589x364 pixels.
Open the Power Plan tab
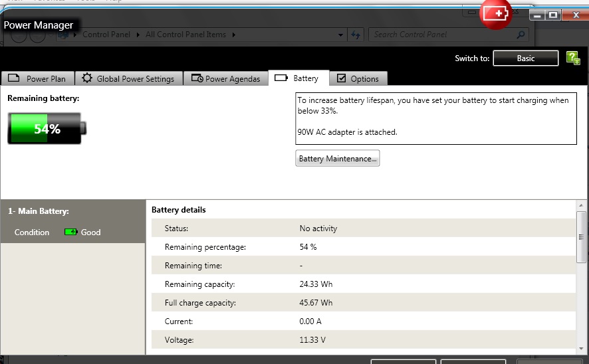[38, 78]
